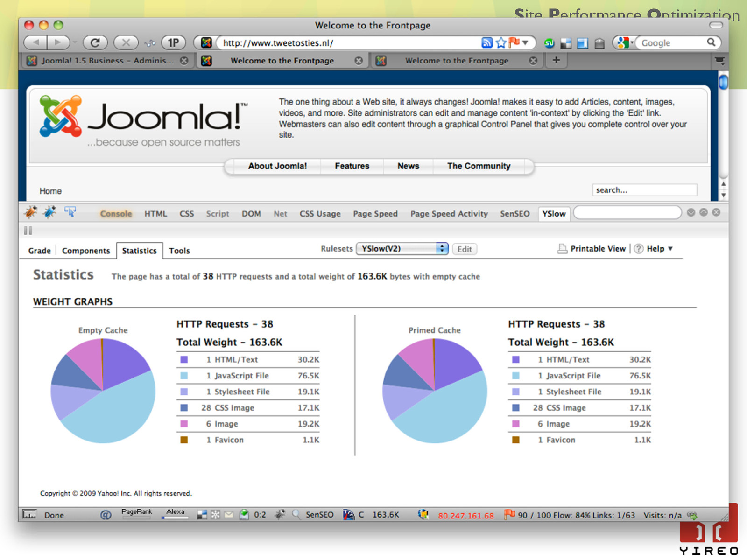
Task: Switch to YSlow Grade tab
Action: pos(39,251)
